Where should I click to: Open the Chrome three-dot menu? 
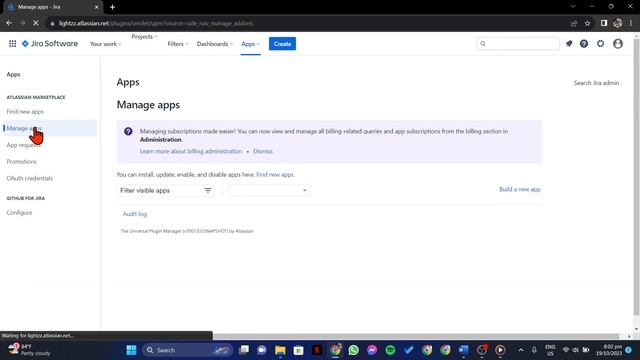(631, 23)
